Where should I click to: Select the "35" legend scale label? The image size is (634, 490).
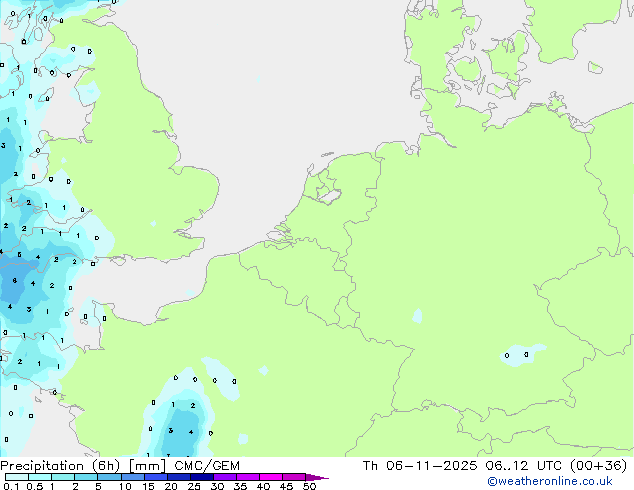click(240, 486)
